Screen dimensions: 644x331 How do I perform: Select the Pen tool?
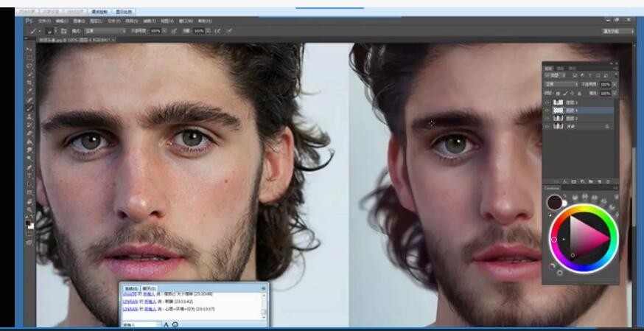coord(29,167)
